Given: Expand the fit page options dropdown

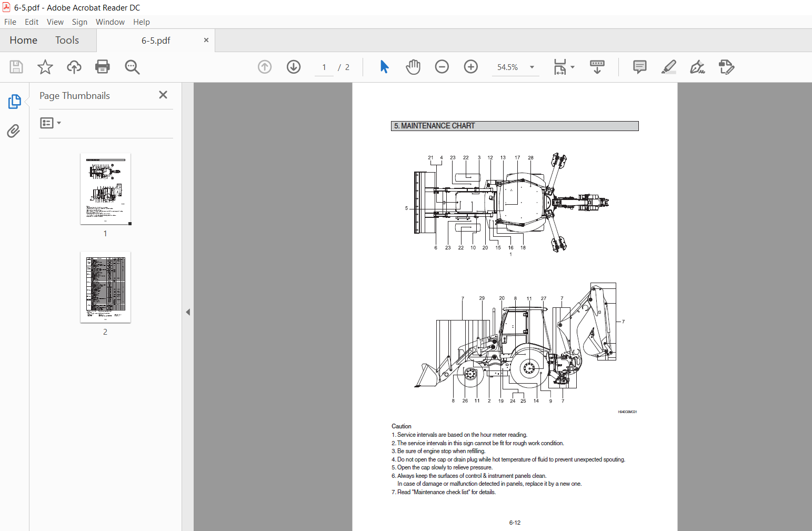Looking at the screenshot, I should click(x=573, y=67).
